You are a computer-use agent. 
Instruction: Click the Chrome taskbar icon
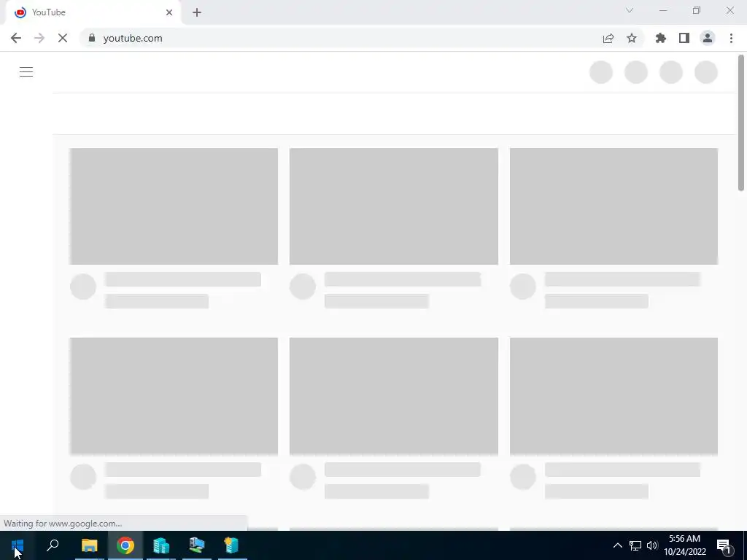point(125,545)
